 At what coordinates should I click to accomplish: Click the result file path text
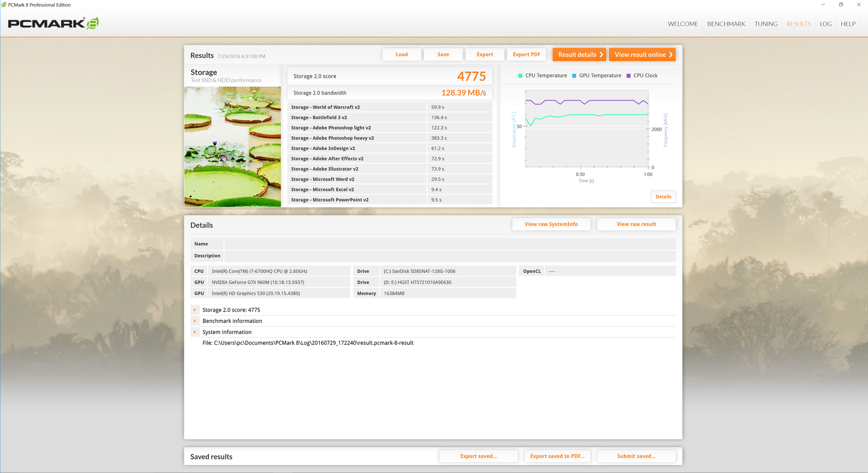(x=308, y=343)
